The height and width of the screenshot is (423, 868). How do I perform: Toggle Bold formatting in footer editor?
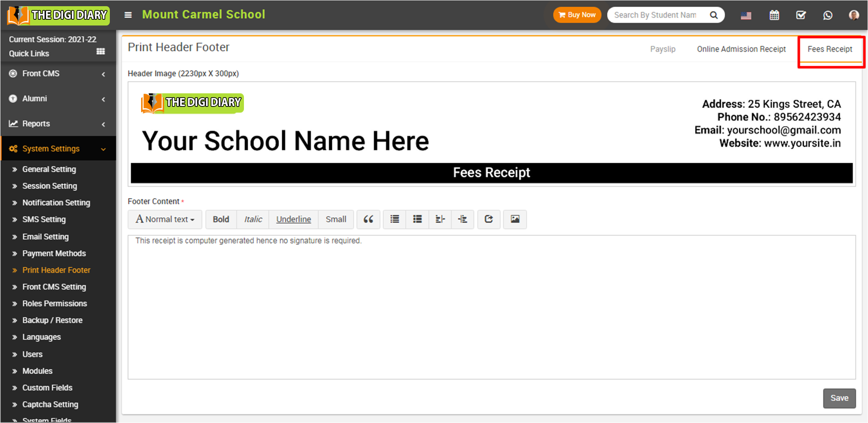221,219
